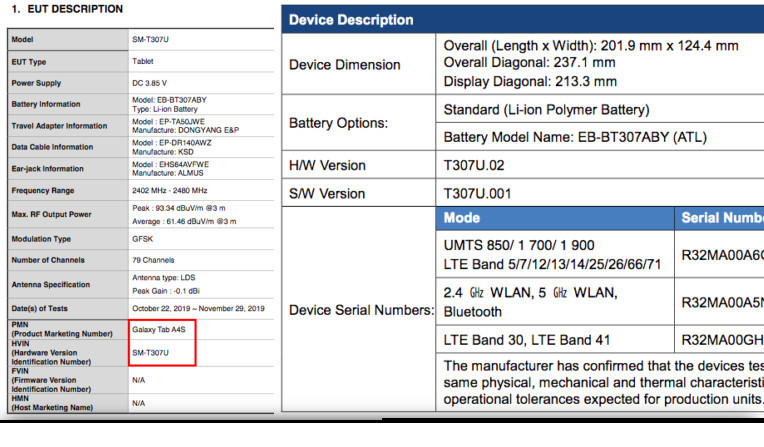Image resolution: width=764 pixels, height=447 pixels.
Task: Select the Model value 'SM-T307U'
Action: tap(150, 39)
